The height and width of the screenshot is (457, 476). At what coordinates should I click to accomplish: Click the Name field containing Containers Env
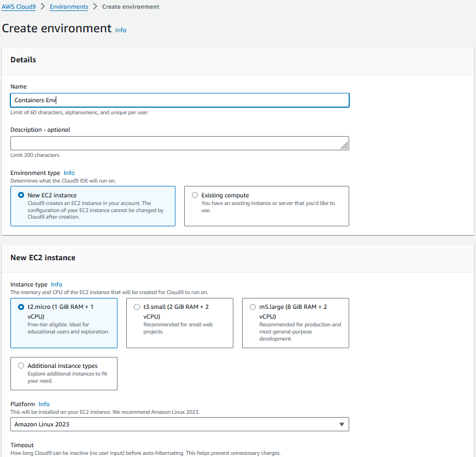[180, 100]
